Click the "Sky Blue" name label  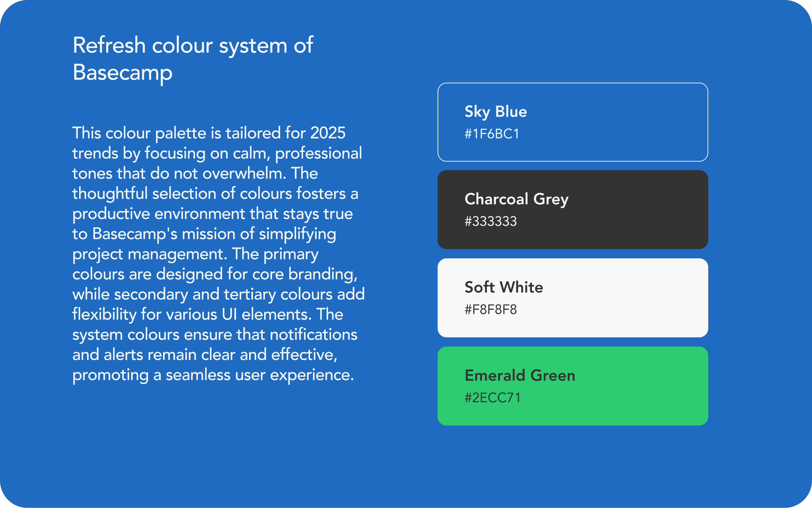(496, 112)
